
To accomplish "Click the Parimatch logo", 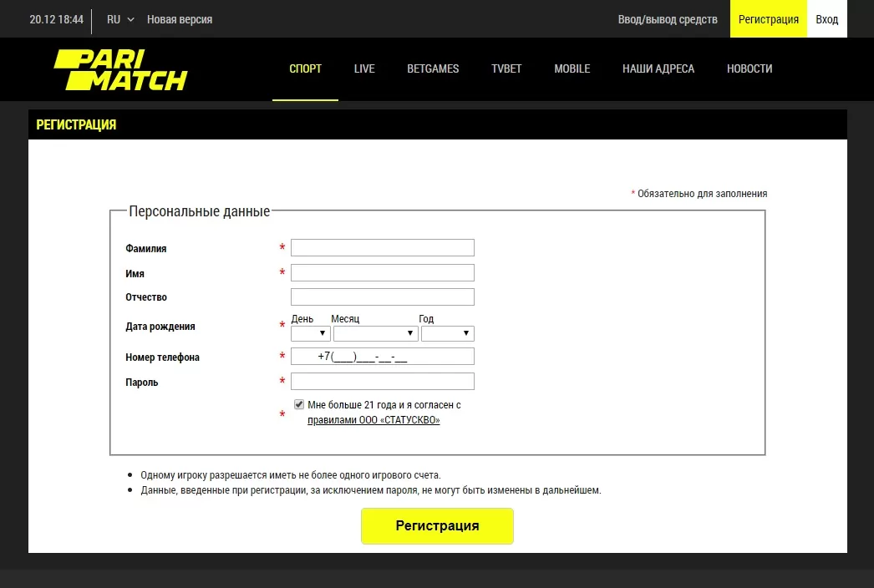I will coord(120,69).
